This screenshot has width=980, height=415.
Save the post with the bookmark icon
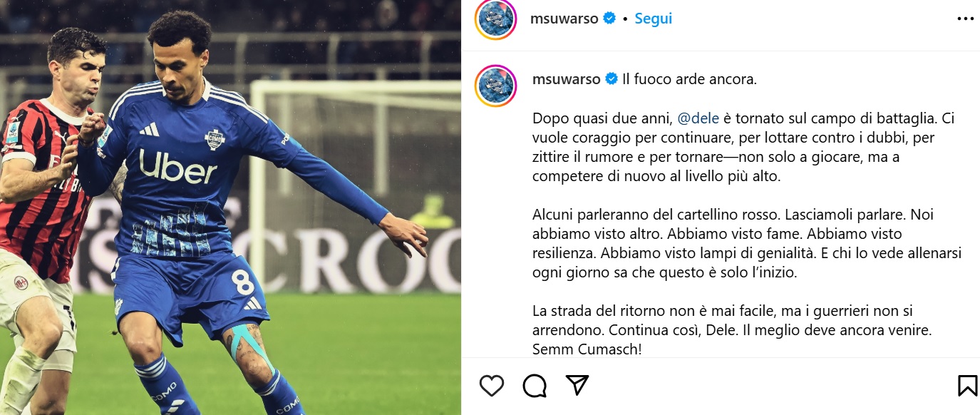tap(967, 386)
